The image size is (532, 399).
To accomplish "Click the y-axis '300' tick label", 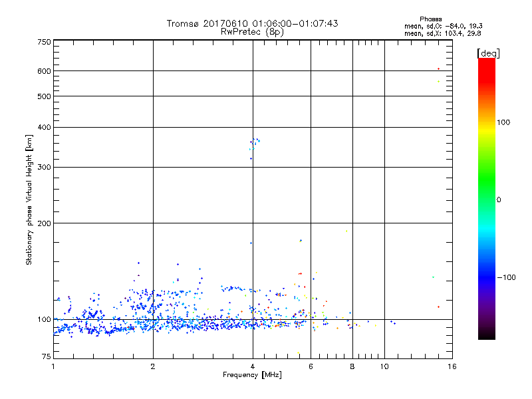I will 44,167.
